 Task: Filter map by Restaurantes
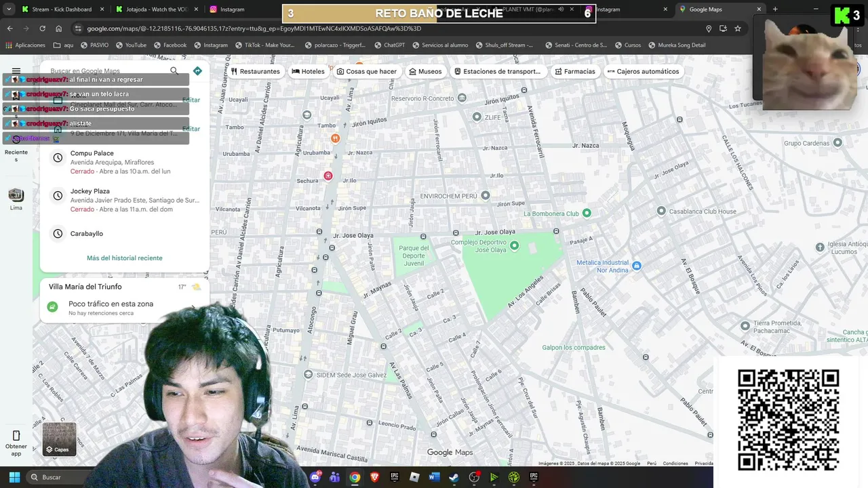coord(255,71)
